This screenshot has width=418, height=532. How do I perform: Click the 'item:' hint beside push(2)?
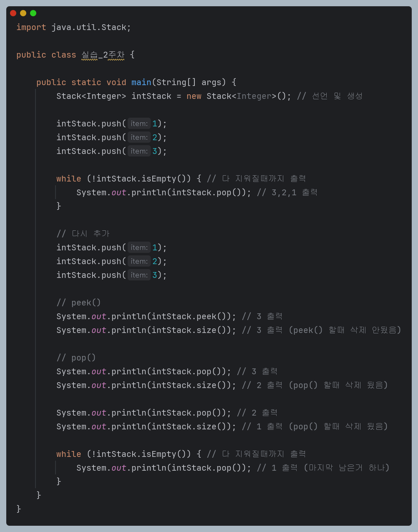pos(139,137)
